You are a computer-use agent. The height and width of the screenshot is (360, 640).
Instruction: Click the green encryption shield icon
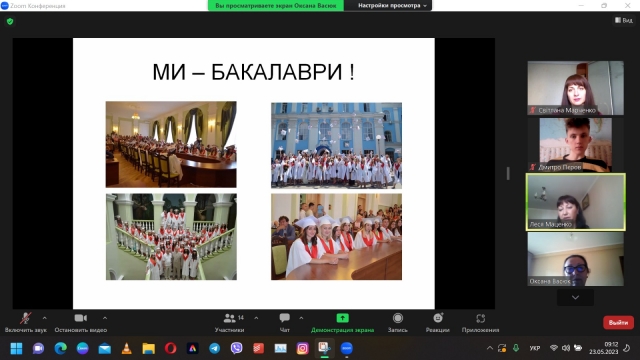pos(10,21)
